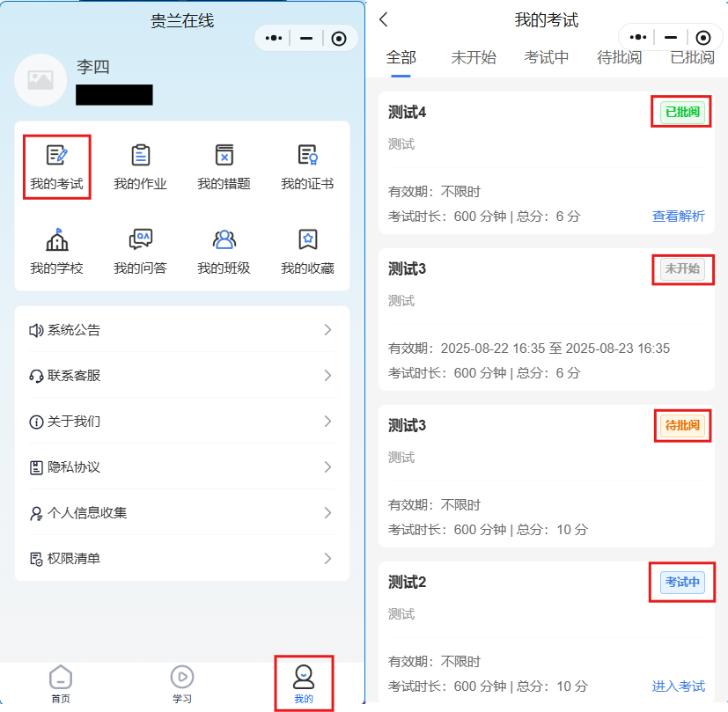This screenshot has height=712, width=728.
Task: Expand the 系统公告 row
Action: pyautogui.click(x=182, y=330)
